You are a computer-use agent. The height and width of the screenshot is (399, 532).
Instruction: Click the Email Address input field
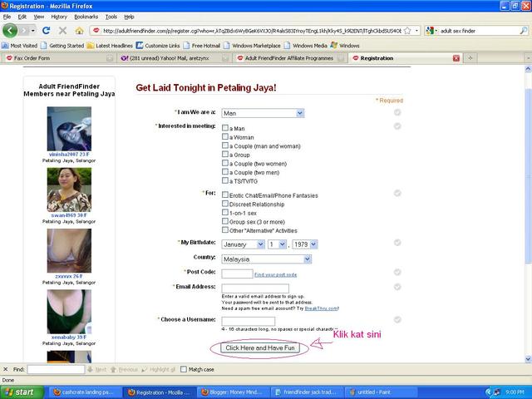255,288
